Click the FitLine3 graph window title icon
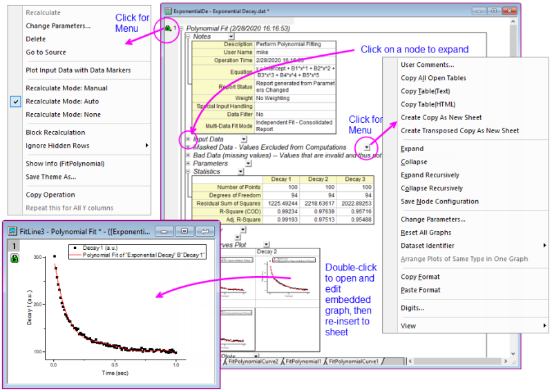Screen dimensions: 552x392 coord(12,231)
